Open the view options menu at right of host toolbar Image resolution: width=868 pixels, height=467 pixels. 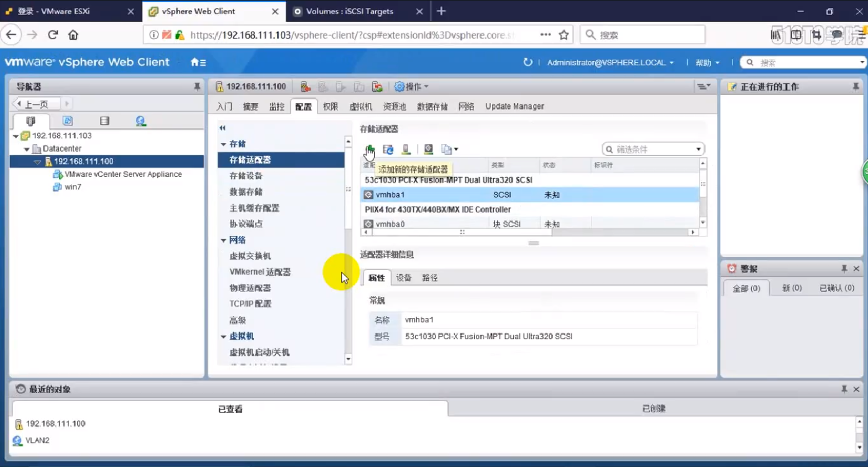tap(703, 87)
